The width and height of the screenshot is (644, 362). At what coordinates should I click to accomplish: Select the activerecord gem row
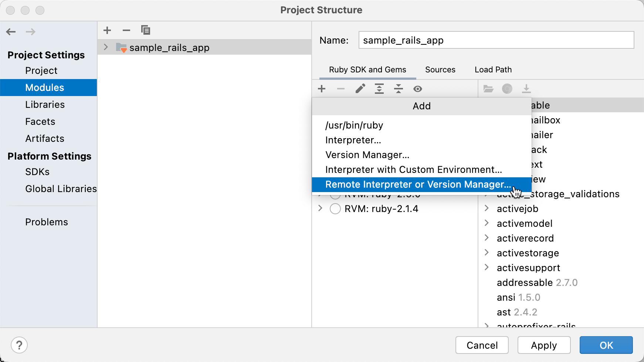[561, 238]
